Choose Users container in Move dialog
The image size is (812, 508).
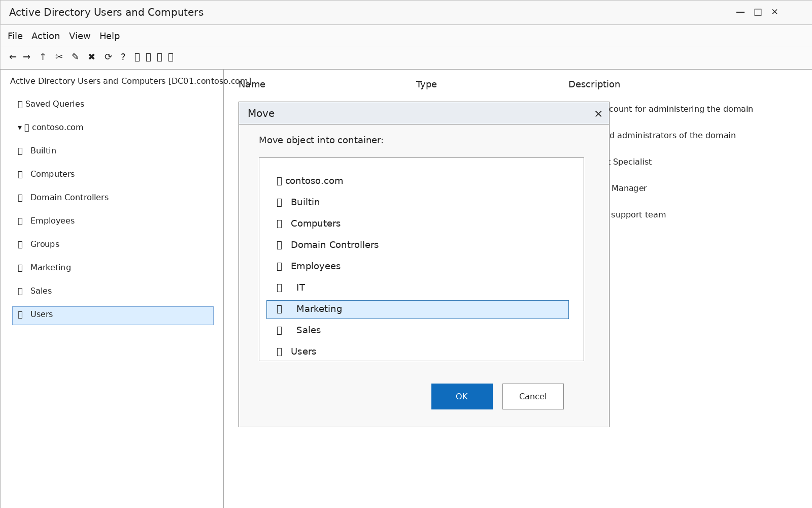tap(296, 352)
